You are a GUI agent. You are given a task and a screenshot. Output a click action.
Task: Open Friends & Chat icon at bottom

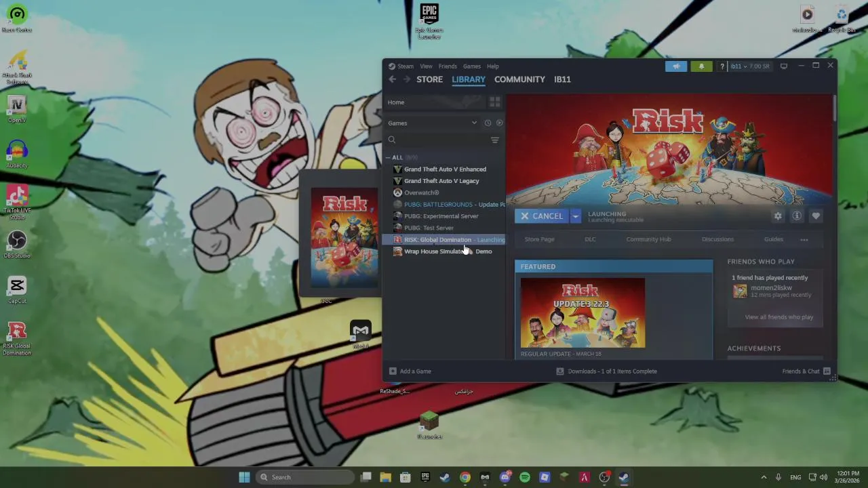(827, 371)
